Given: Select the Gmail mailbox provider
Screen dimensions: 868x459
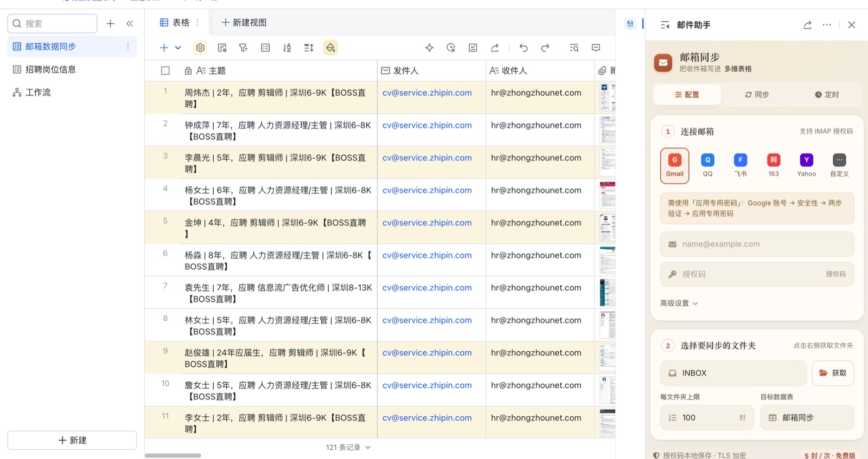Looking at the screenshot, I should point(675,165).
